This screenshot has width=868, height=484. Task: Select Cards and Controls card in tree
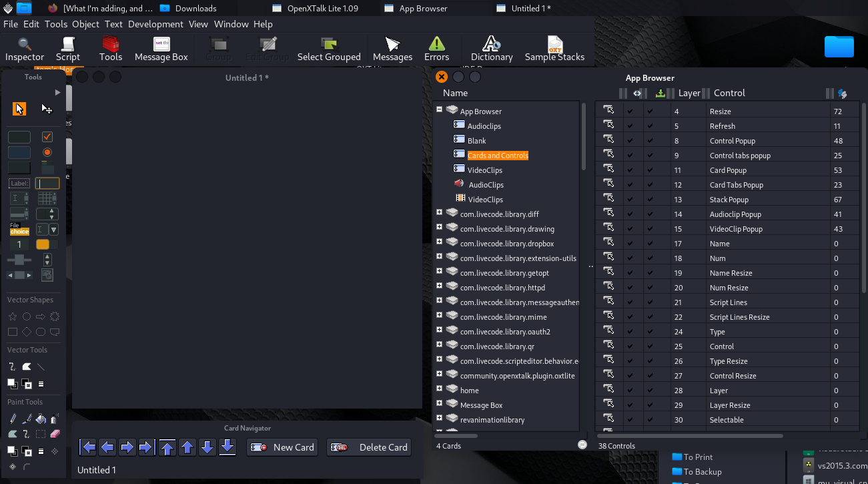[498, 156]
